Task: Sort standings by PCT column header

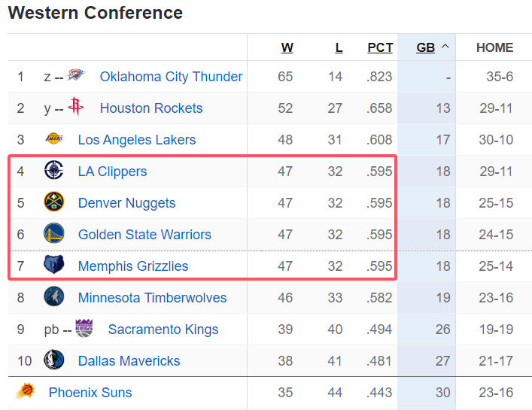Action: point(380,47)
